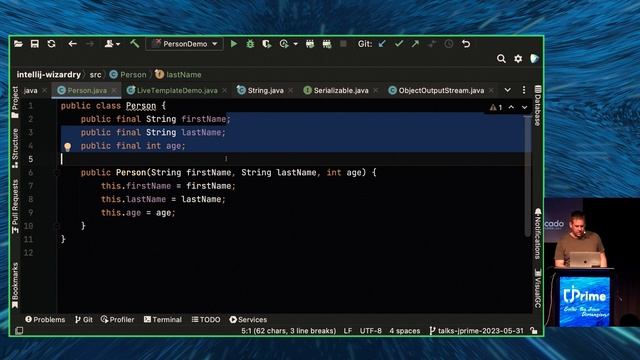The height and width of the screenshot is (360, 640).
Task: Commit changes with Git checkmark icon
Action: click(x=399, y=44)
